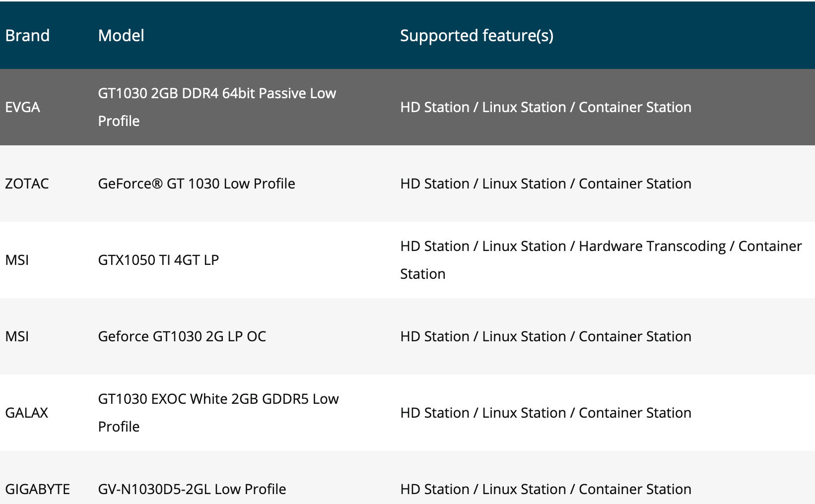Select the ZOTAC brand cell
Viewport: 815px width, 504px height.
point(27,184)
